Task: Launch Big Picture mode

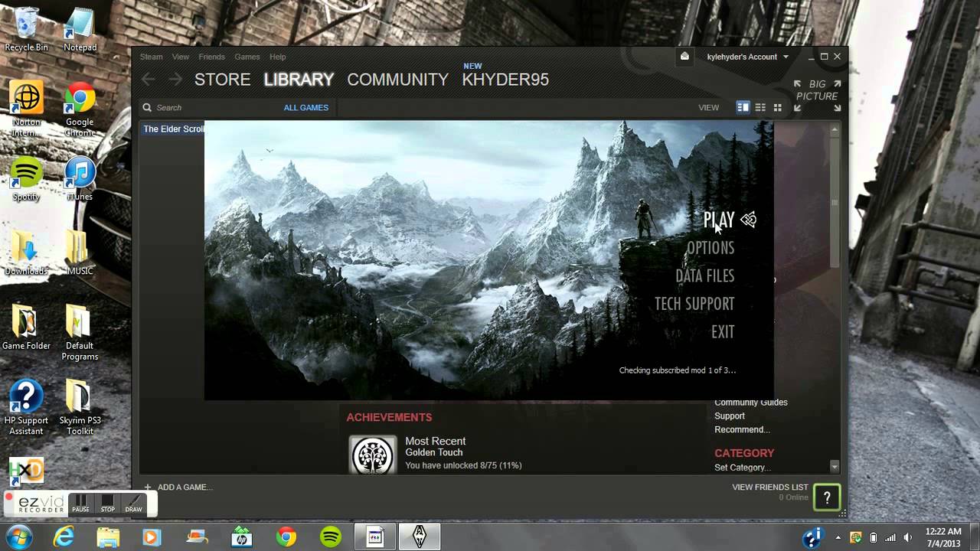Action: [x=817, y=96]
